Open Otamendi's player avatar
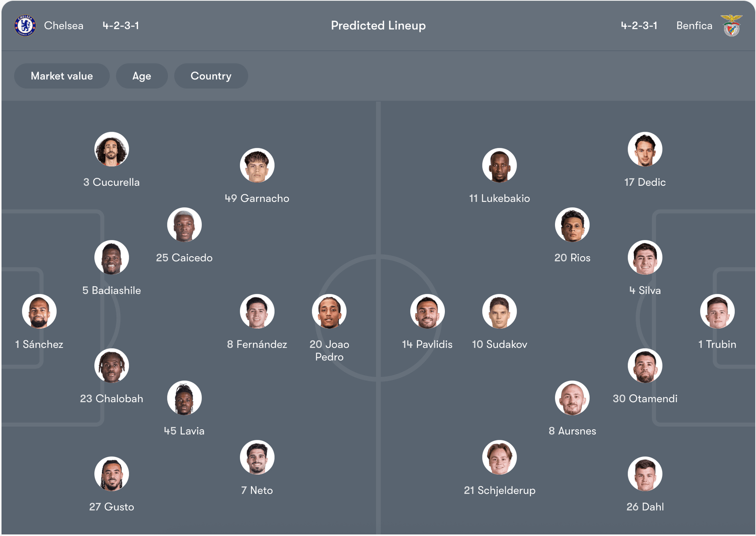 click(x=645, y=366)
